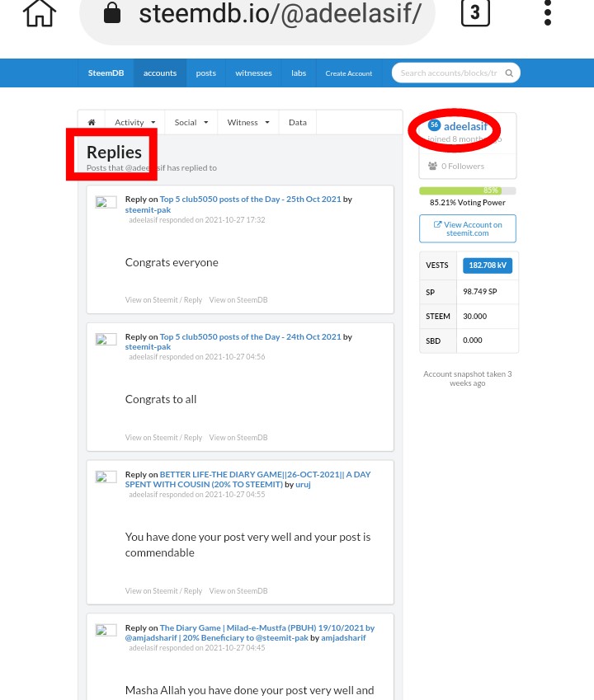Click the 0 Followers text
The width and height of the screenshot is (594, 700).
463,166
